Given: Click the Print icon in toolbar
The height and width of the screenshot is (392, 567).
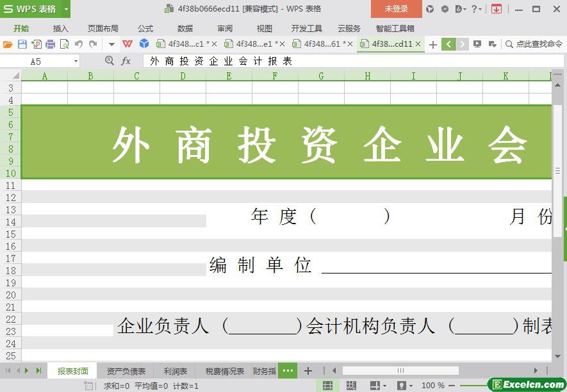Looking at the screenshot, I should click(50, 44).
